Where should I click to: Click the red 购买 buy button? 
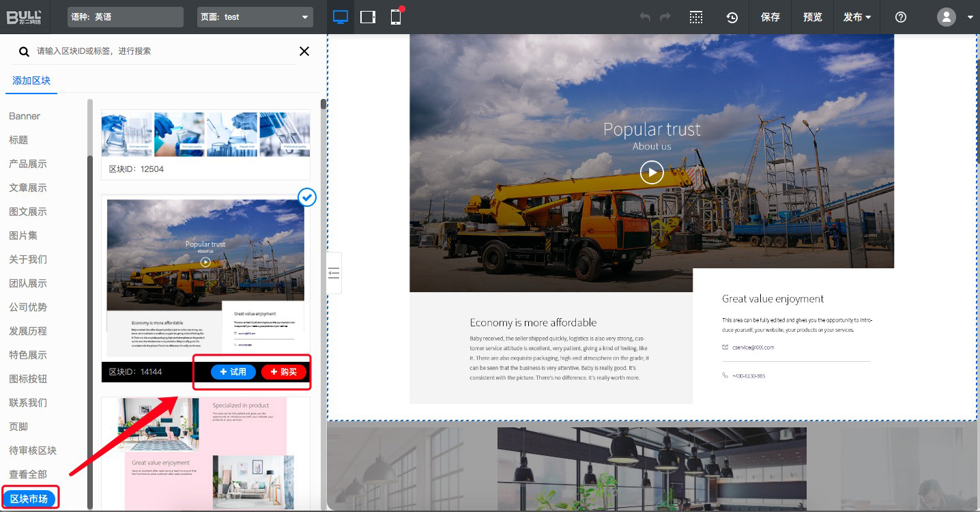pyautogui.click(x=284, y=372)
